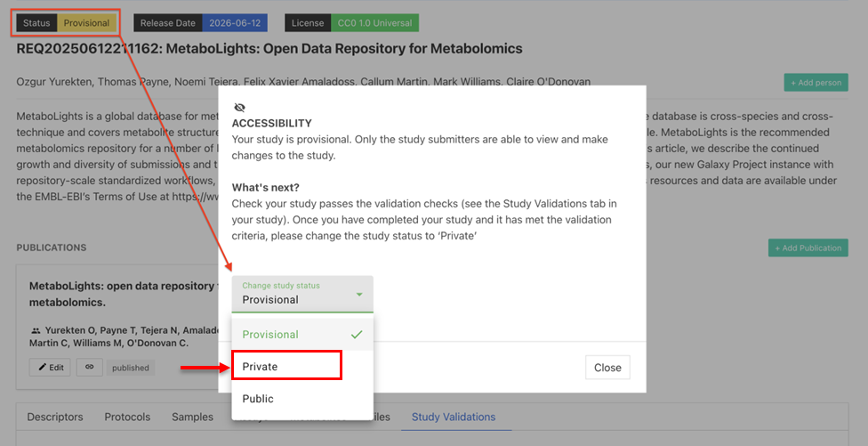This screenshot has height=446, width=868.
Task: Click the hidden-eye accessibility icon
Action: coord(240,108)
